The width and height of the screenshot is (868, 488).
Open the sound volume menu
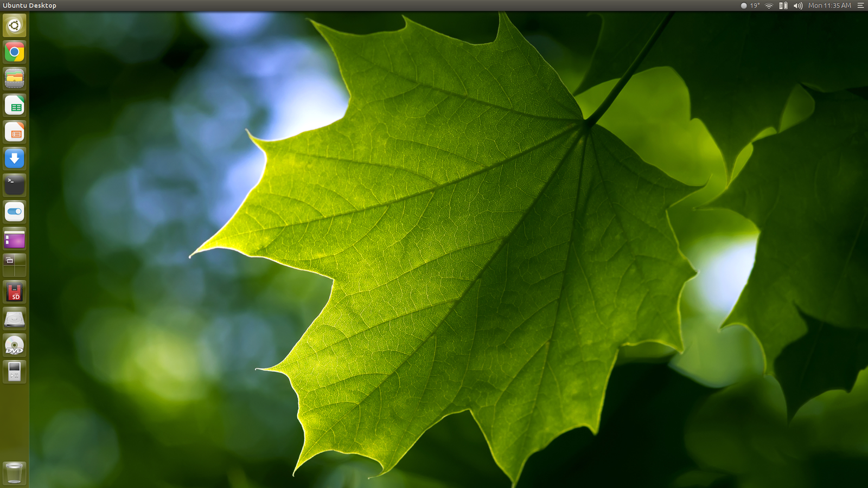coord(798,5)
